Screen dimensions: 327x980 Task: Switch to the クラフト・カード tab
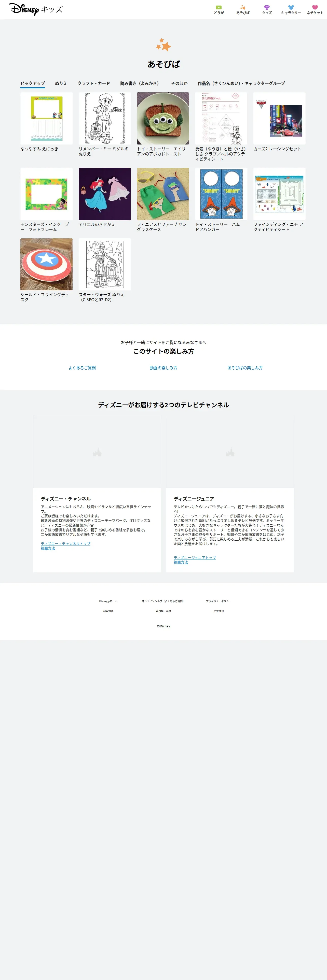pos(94,83)
